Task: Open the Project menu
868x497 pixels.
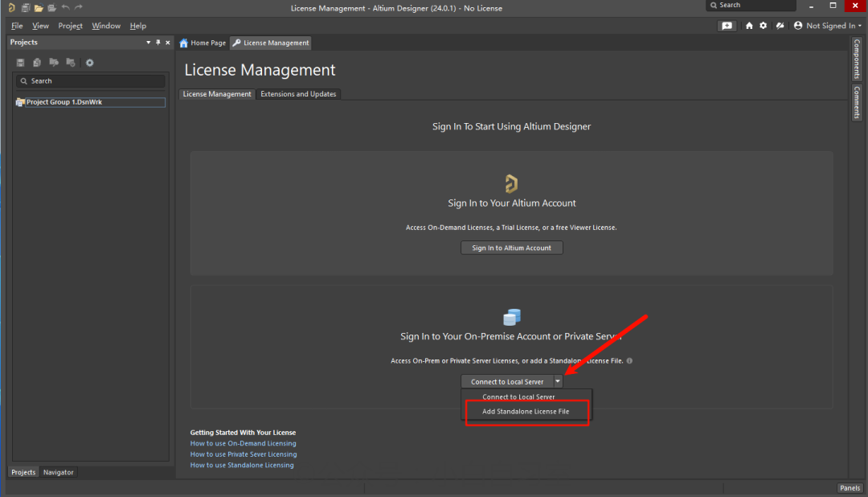Action: [70, 26]
